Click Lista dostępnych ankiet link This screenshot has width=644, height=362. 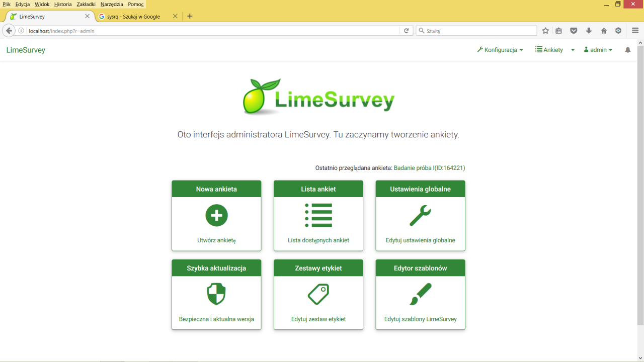point(318,240)
